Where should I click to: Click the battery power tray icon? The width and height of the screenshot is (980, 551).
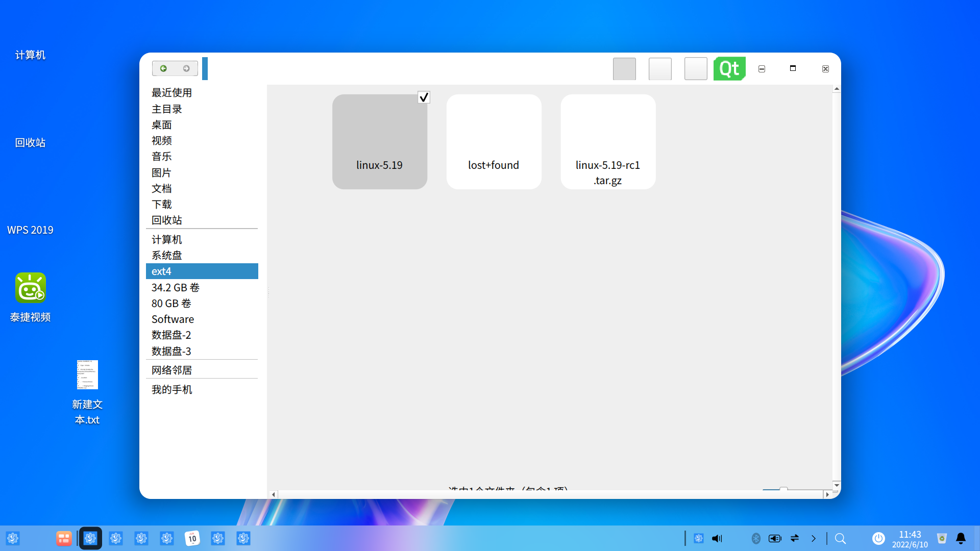775,538
